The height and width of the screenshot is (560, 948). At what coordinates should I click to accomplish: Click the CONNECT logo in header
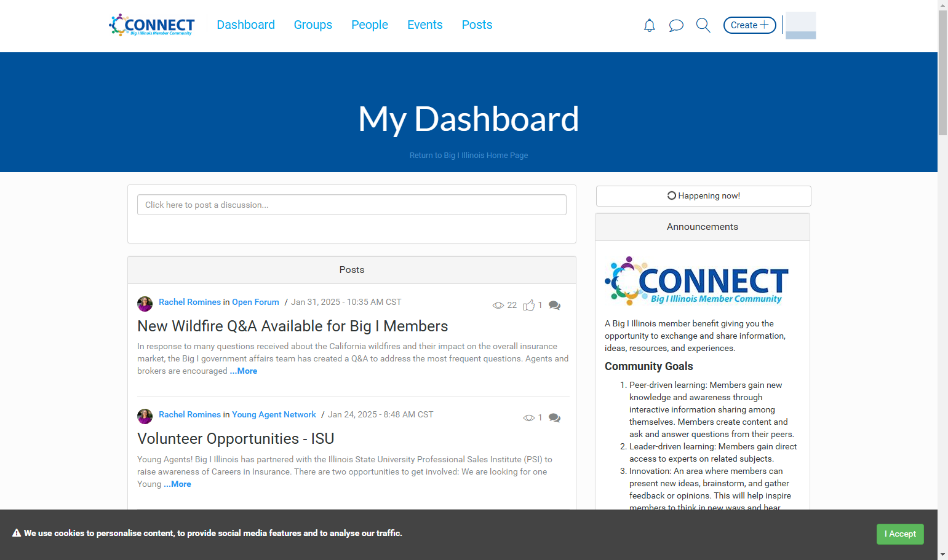[x=152, y=25]
